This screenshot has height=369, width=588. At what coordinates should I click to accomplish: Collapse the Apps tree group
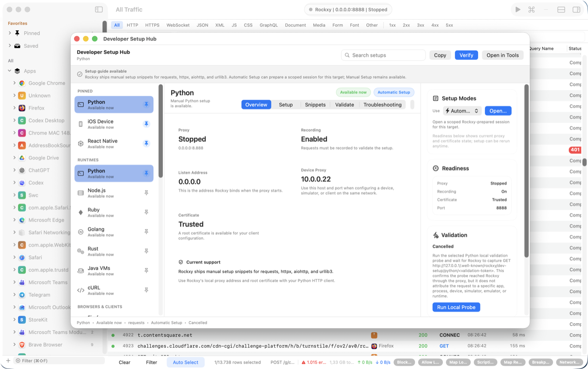[10, 71]
